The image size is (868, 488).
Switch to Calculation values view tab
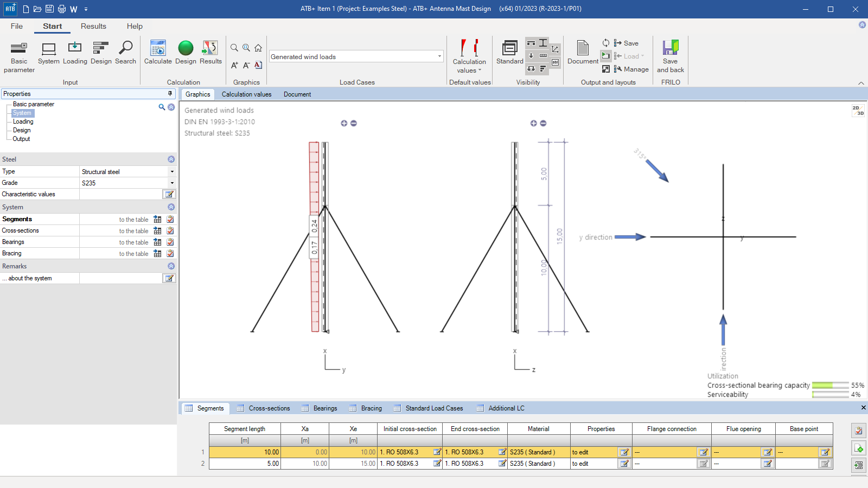(246, 94)
